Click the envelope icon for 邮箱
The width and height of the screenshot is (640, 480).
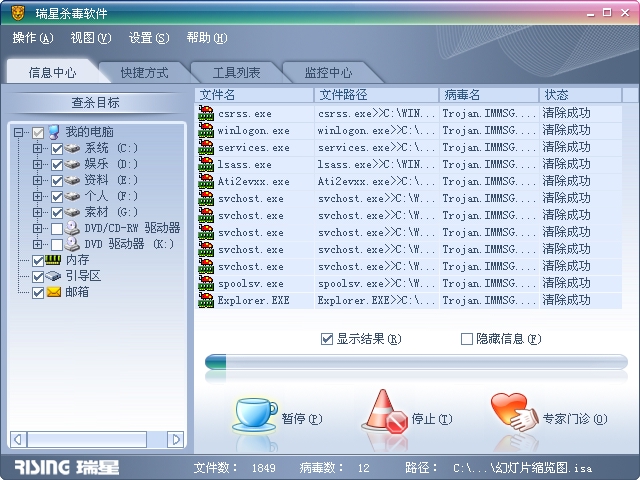pyautogui.click(x=53, y=292)
